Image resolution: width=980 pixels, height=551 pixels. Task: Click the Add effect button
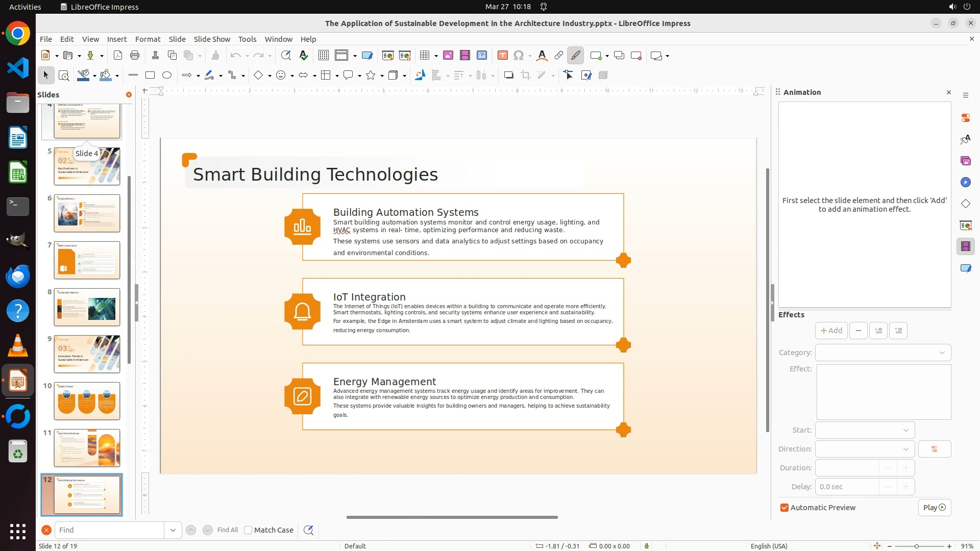(x=831, y=331)
